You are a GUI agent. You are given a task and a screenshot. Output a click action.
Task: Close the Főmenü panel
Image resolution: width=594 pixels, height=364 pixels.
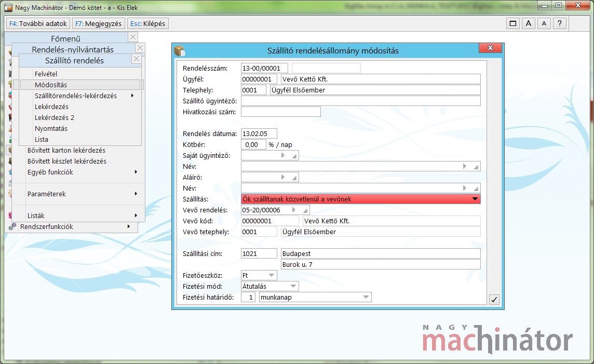point(132,37)
